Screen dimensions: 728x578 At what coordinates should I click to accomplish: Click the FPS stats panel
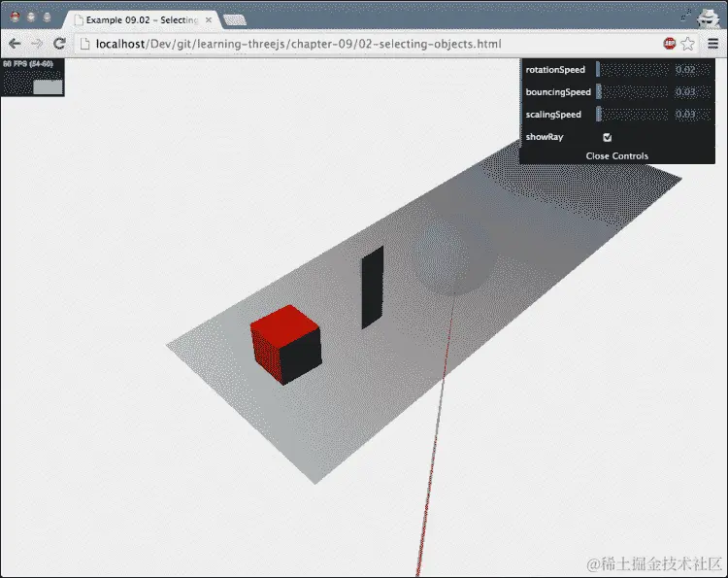(x=32, y=78)
